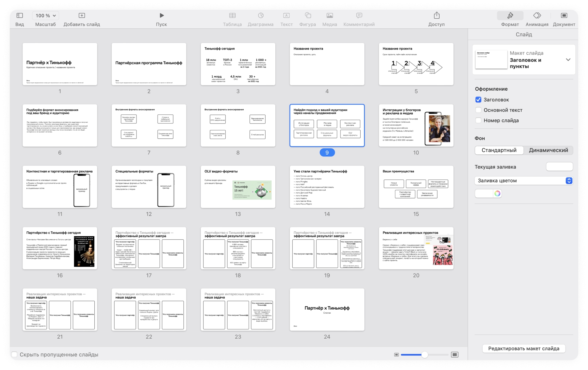
Task: Select slide 20 Реализация интересных проектов
Action: (x=416, y=248)
